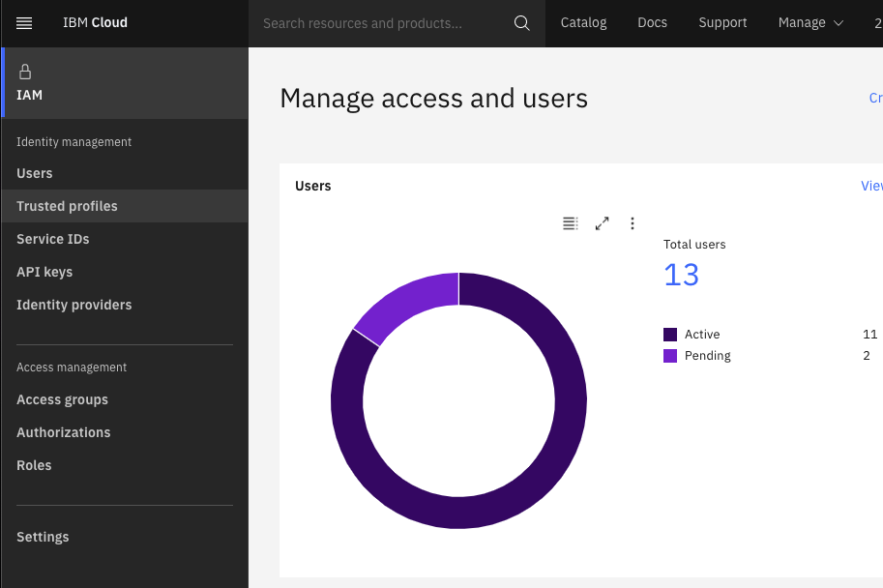
Task: Click the total users count 13
Action: [x=681, y=276]
